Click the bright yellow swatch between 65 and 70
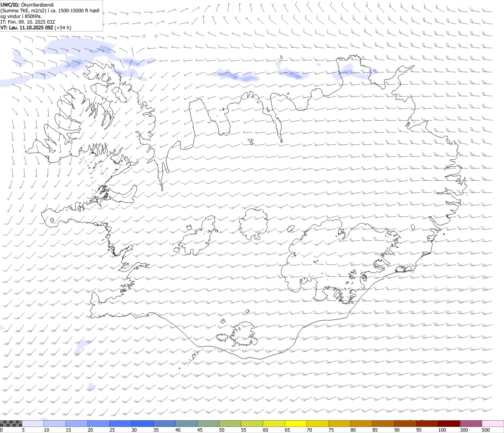The width and height of the screenshot is (504, 433). pyautogui.click(x=296, y=424)
